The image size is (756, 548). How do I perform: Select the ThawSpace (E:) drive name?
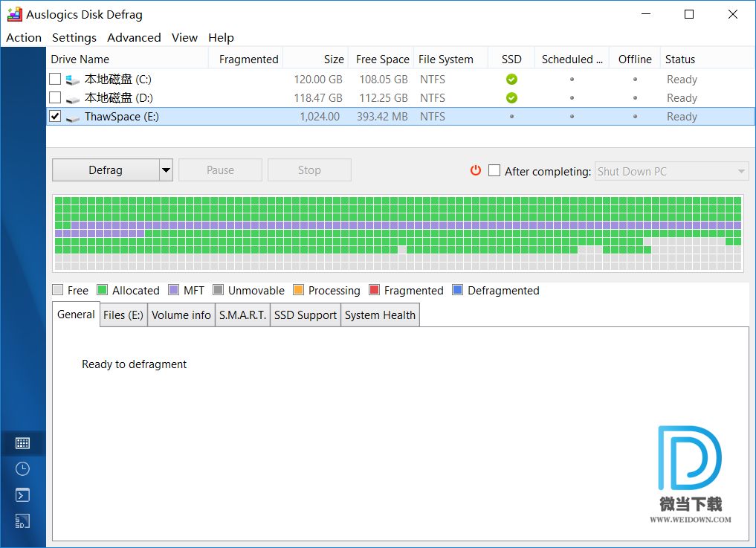tap(122, 117)
